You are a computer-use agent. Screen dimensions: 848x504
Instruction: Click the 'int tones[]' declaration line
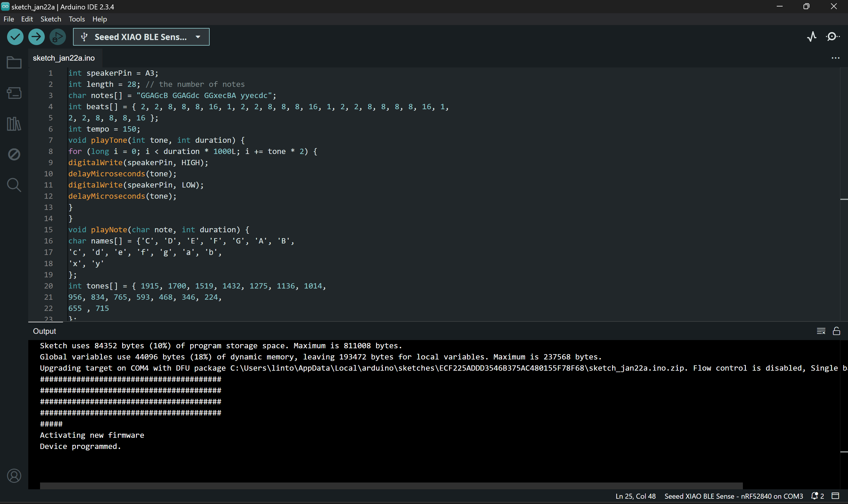[x=197, y=286]
